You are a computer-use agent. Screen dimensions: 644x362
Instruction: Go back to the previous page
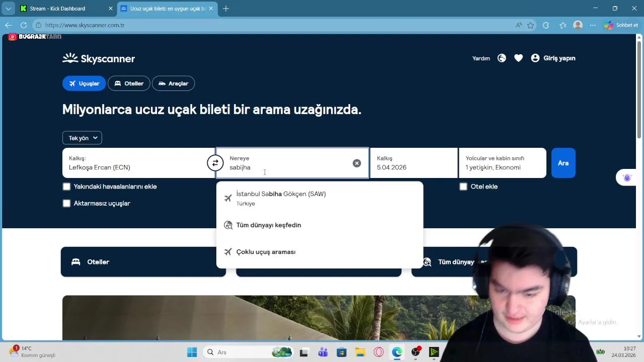tap(9, 25)
